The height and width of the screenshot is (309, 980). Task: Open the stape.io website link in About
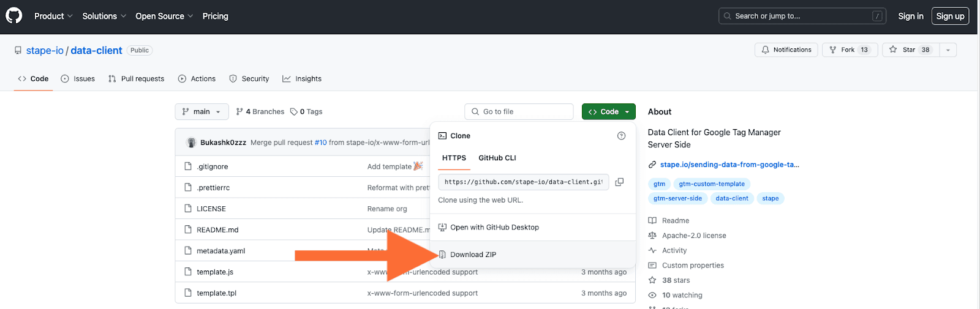point(729,165)
